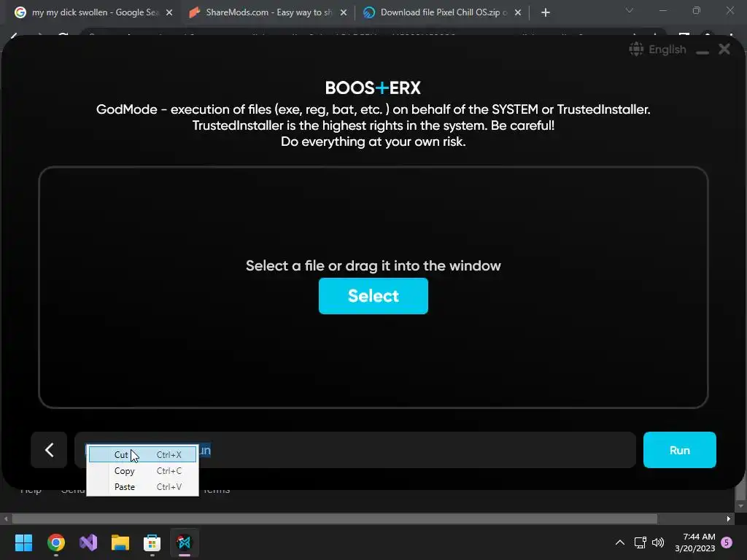Choose Paste from the context menu
This screenshot has width=747, height=560.
point(142,487)
